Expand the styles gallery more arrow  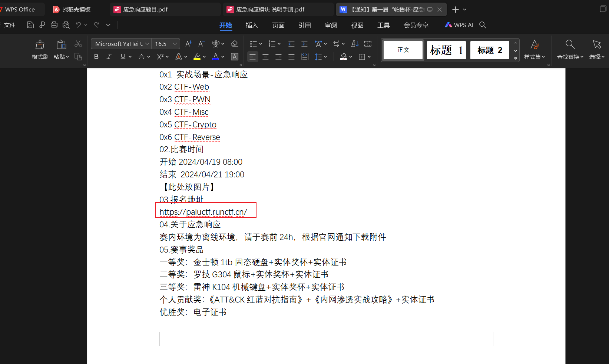click(516, 58)
